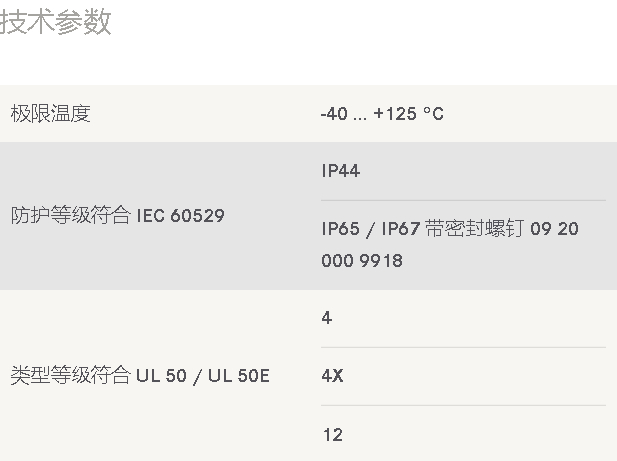Viewport: 617px width, 461px height.
Task: Click the 4X rating value
Action: (x=333, y=376)
